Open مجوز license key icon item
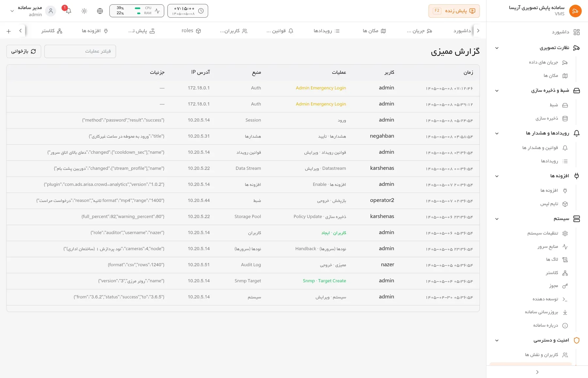588x378 pixels. [x=558, y=286]
